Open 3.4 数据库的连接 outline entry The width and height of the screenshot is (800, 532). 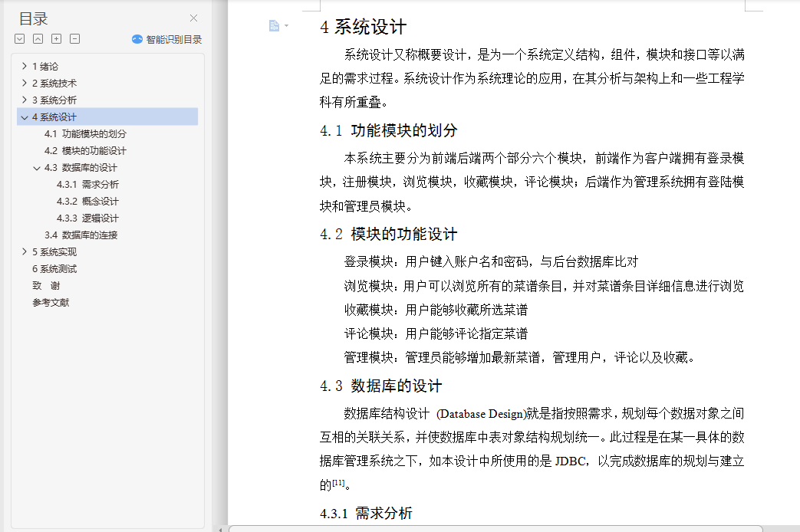coord(81,235)
